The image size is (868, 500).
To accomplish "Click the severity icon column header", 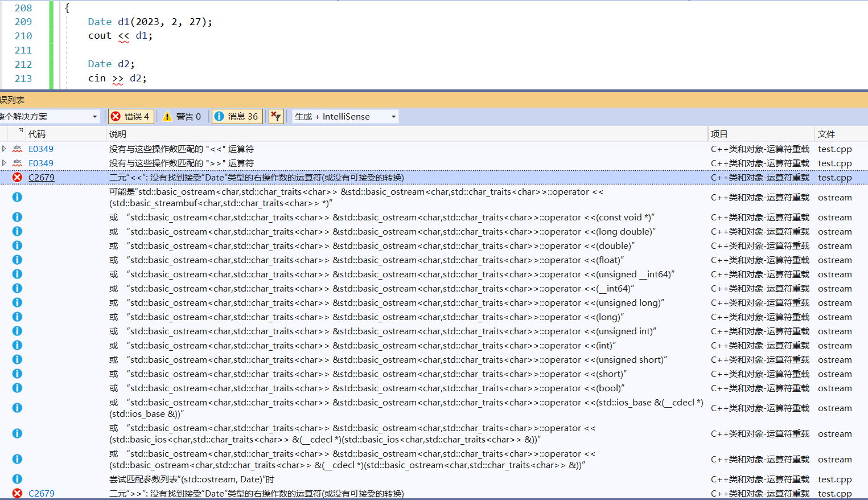I will tap(17, 134).
